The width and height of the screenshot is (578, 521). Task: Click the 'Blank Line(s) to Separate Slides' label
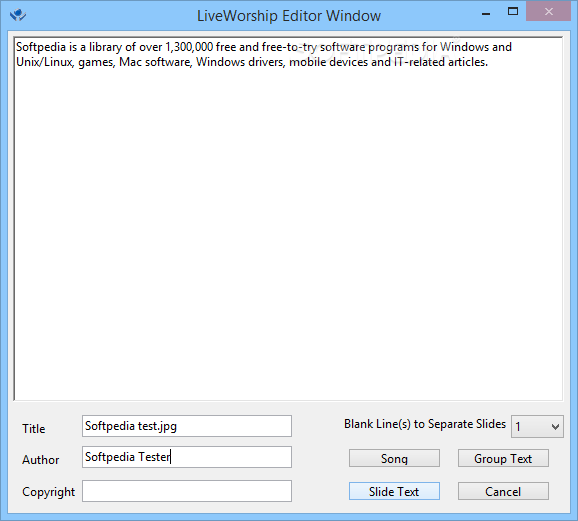click(x=425, y=424)
